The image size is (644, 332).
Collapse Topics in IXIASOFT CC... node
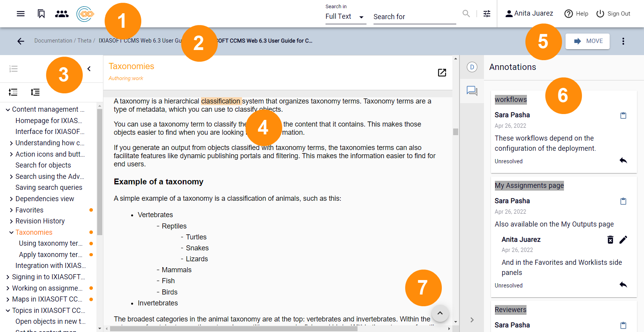(x=8, y=311)
